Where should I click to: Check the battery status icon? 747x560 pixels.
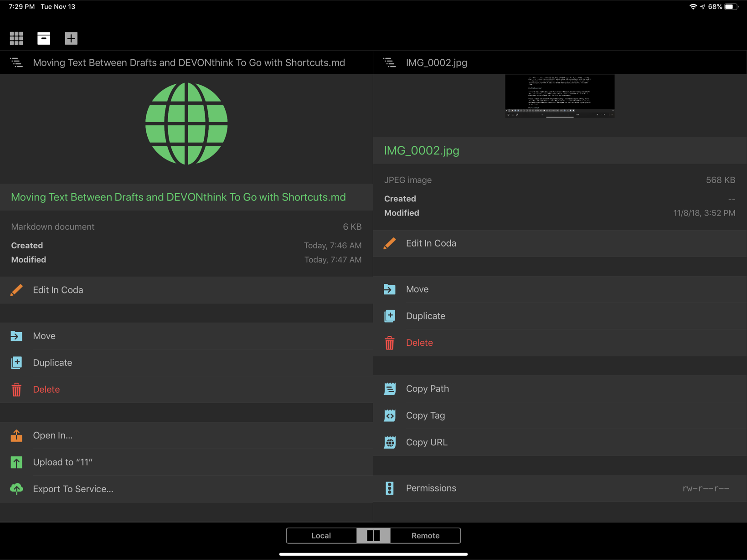[x=731, y=7]
